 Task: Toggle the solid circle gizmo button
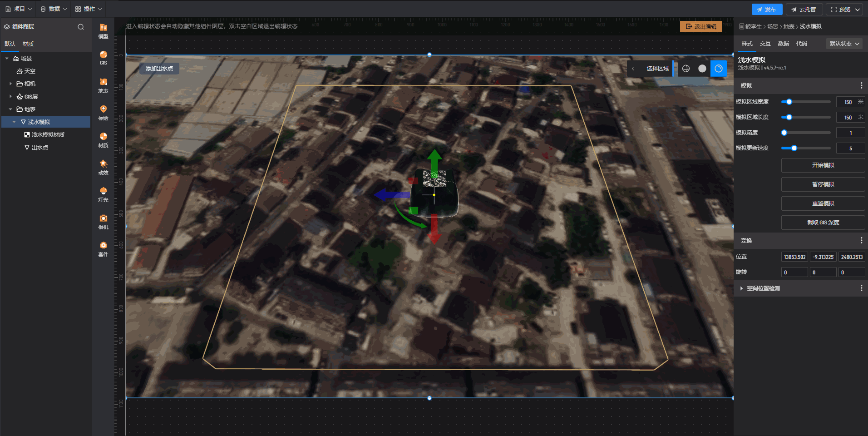tap(702, 69)
